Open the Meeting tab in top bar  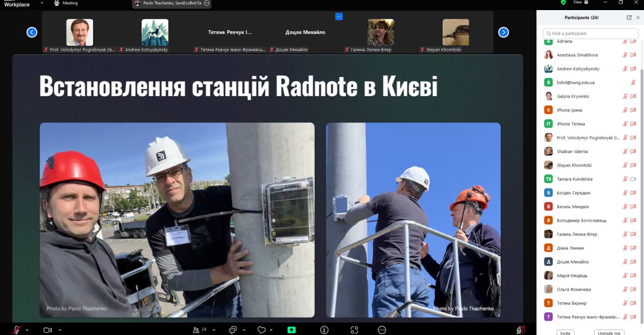[x=66, y=3]
